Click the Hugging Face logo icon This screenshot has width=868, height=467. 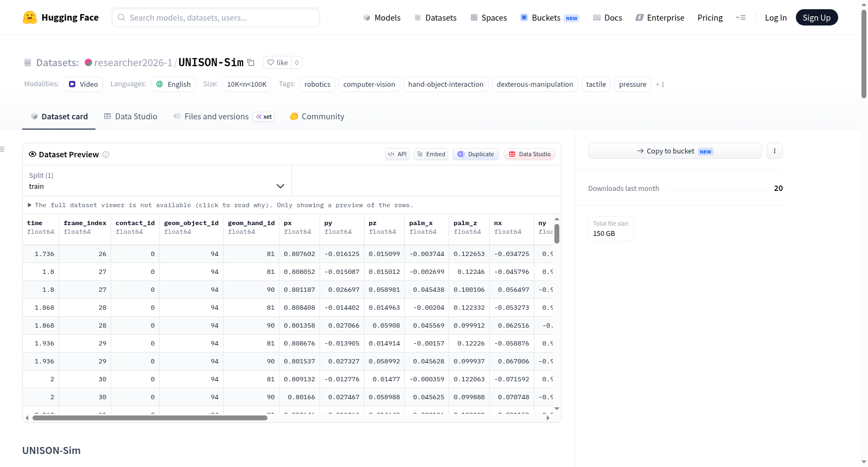30,17
